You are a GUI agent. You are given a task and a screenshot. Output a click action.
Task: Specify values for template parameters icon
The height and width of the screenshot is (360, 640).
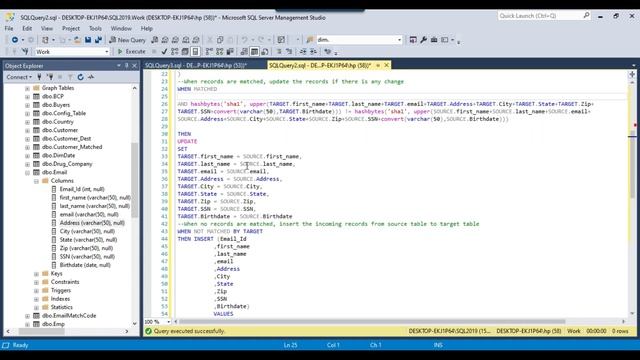[x=327, y=51]
